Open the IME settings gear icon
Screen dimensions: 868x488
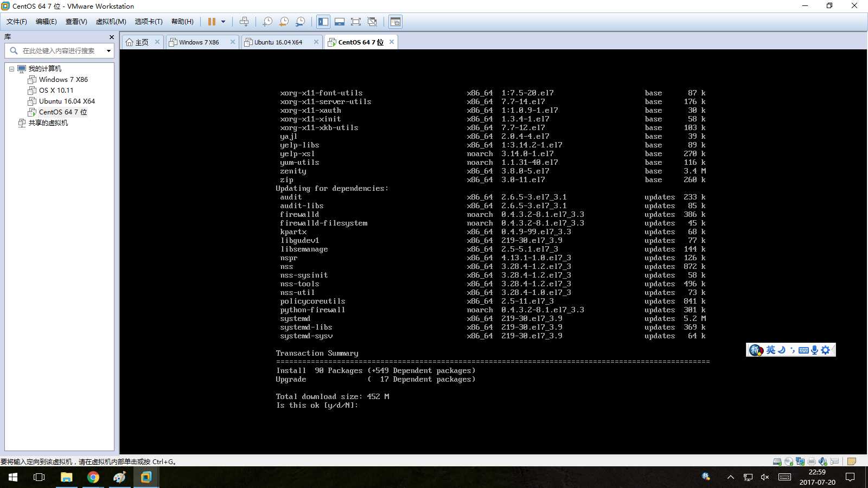coord(826,350)
